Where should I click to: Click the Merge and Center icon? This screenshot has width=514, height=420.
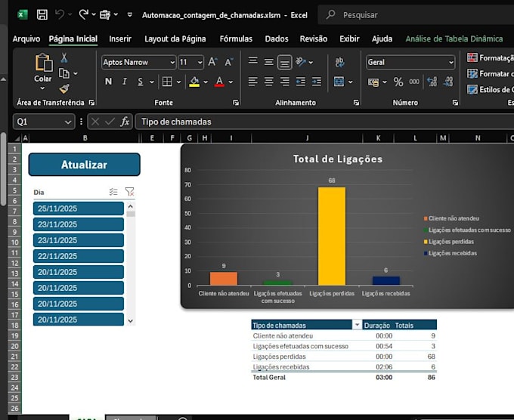339,82
